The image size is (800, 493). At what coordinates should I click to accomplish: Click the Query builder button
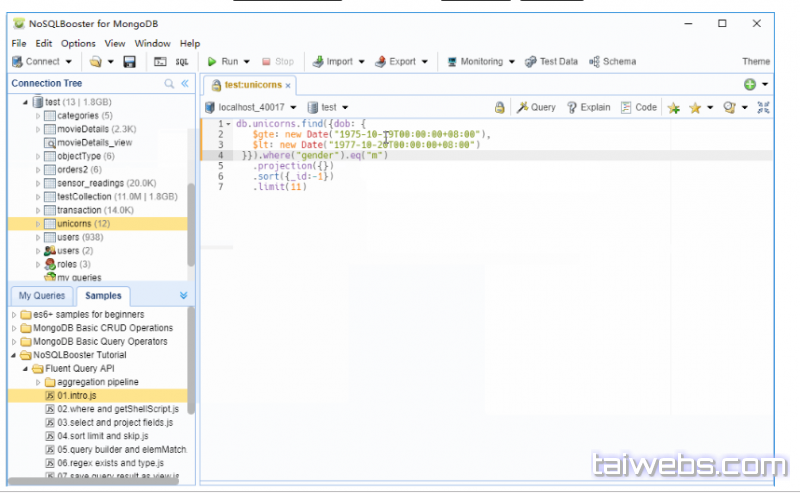click(536, 107)
